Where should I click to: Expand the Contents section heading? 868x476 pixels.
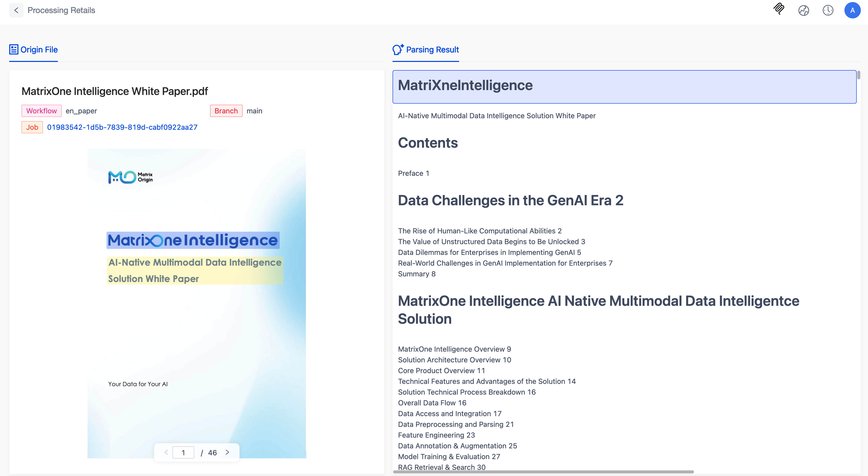(x=427, y=143)
